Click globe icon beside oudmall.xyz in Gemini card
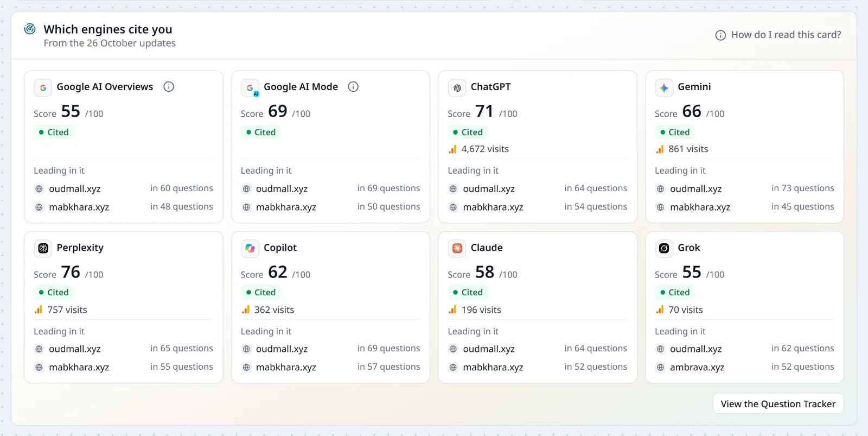This screenshot has width=868, height=436. 660,189
